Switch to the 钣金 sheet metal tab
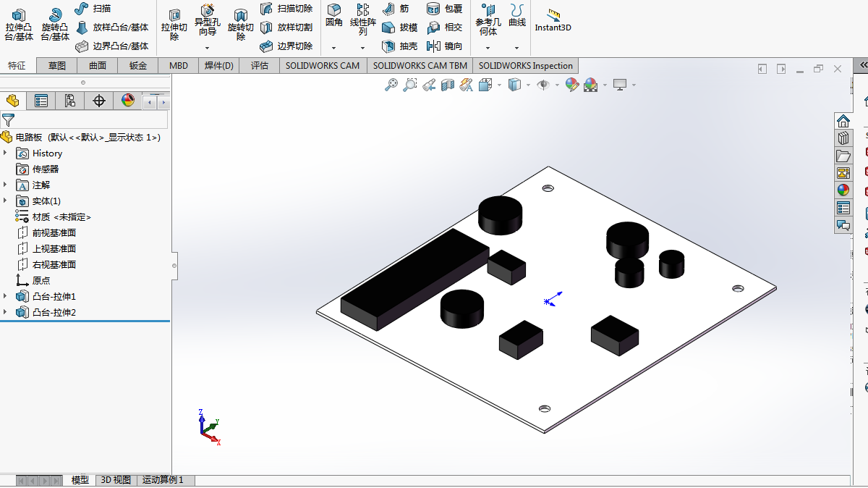This screenshot has width=868, height=488. tap(138, 65)
